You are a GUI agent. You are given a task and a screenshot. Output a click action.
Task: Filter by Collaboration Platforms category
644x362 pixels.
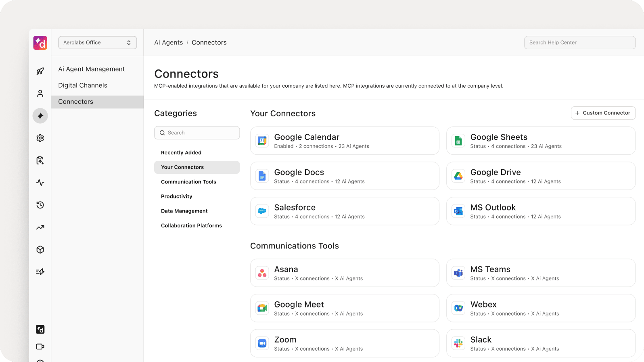coord(191,225)
